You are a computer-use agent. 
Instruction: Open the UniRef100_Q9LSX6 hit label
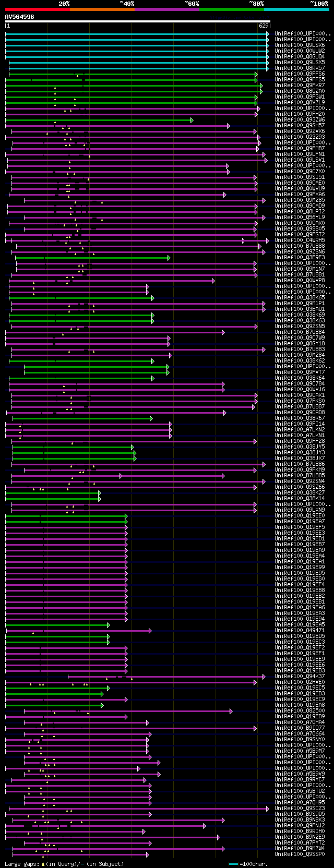pos(300,45)
